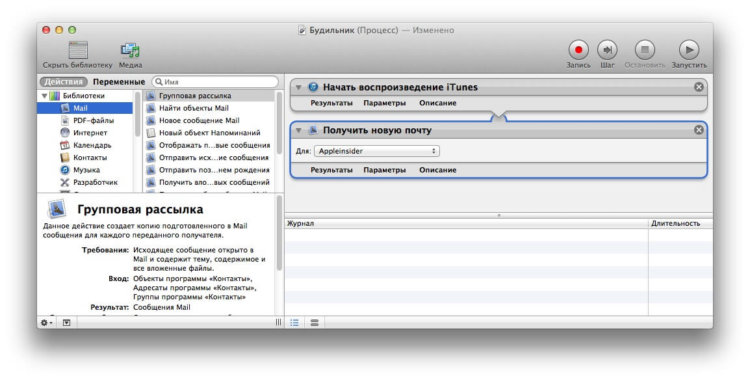Click the Record (Запись) button
Image resolution: width=750 pixels, height=380 pixels.
point(578,50)
